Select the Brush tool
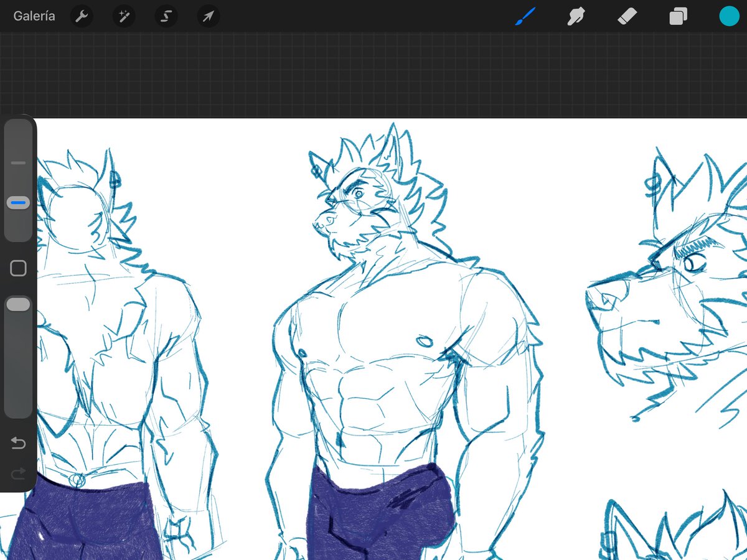 (525, 16)
